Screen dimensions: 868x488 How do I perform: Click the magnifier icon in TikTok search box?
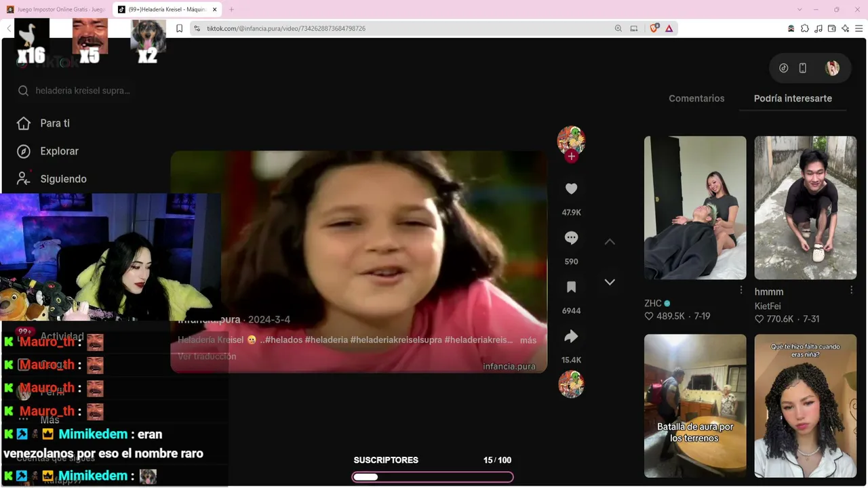tap(24, 91)
